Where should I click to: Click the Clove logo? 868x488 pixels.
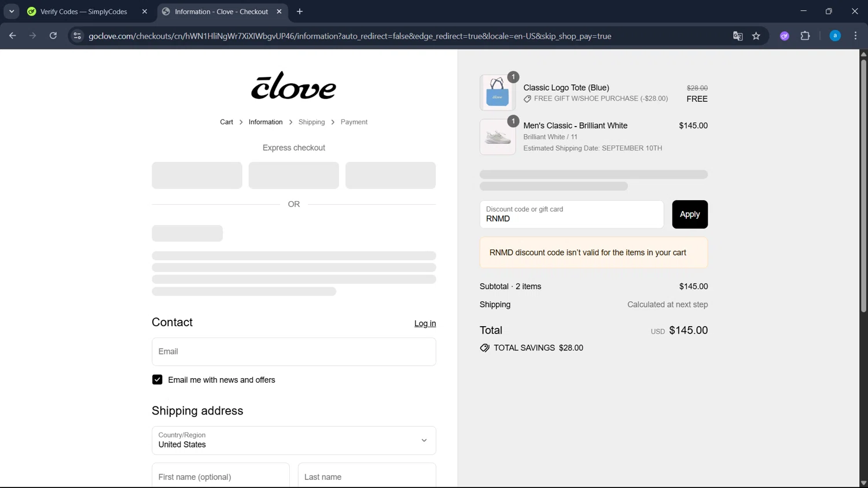click(x=293, y=86)
